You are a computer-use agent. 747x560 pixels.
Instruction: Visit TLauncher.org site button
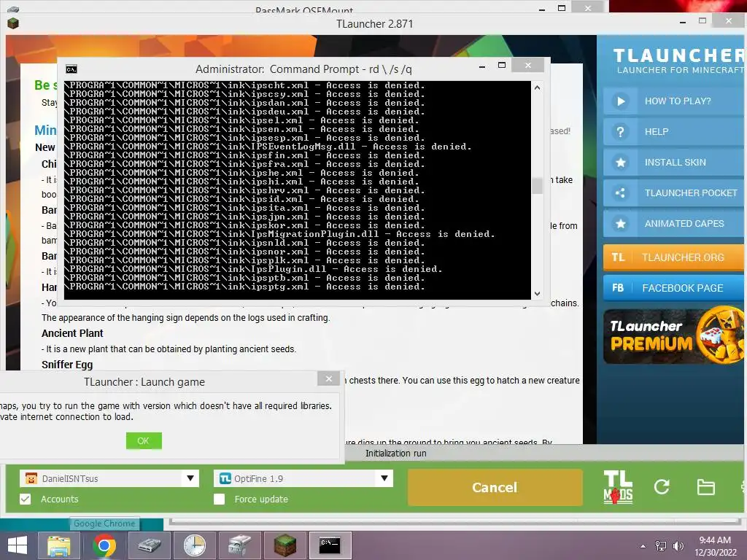tap(674, 257)
